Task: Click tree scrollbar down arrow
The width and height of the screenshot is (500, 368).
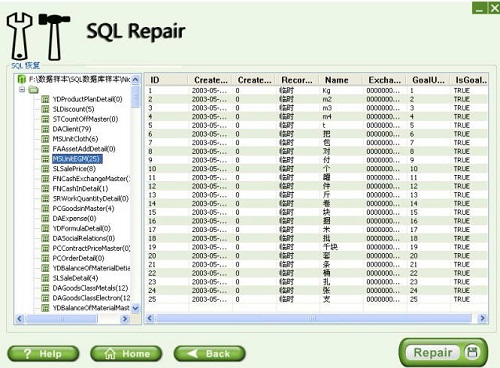Action: click(135, 308)
